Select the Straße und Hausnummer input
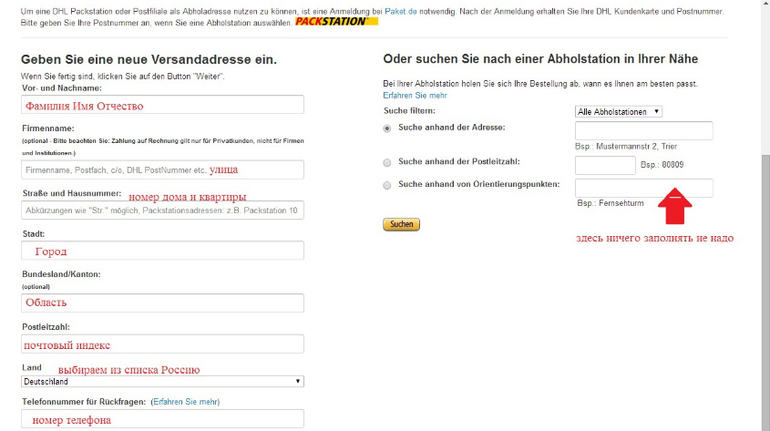Image resolution: width=770 pixels, height=431 pixels. [x=162, y=210]
